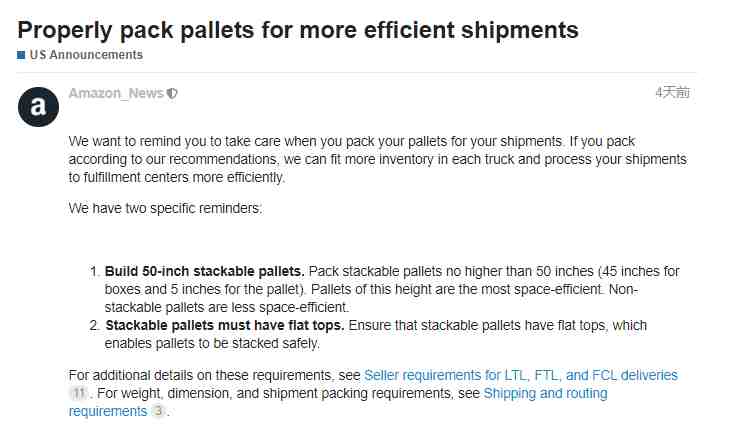The height and width of the screenshot is (432, 738).
Task: Open the Amazon_News user profile name
Action: tap(116, 93)
